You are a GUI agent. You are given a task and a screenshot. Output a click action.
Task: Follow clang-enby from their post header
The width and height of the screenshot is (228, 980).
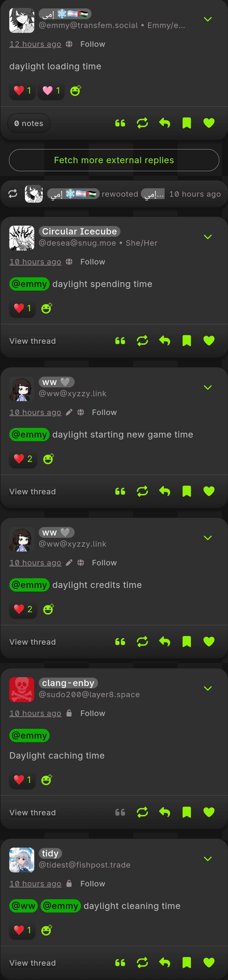click(93, 713)
